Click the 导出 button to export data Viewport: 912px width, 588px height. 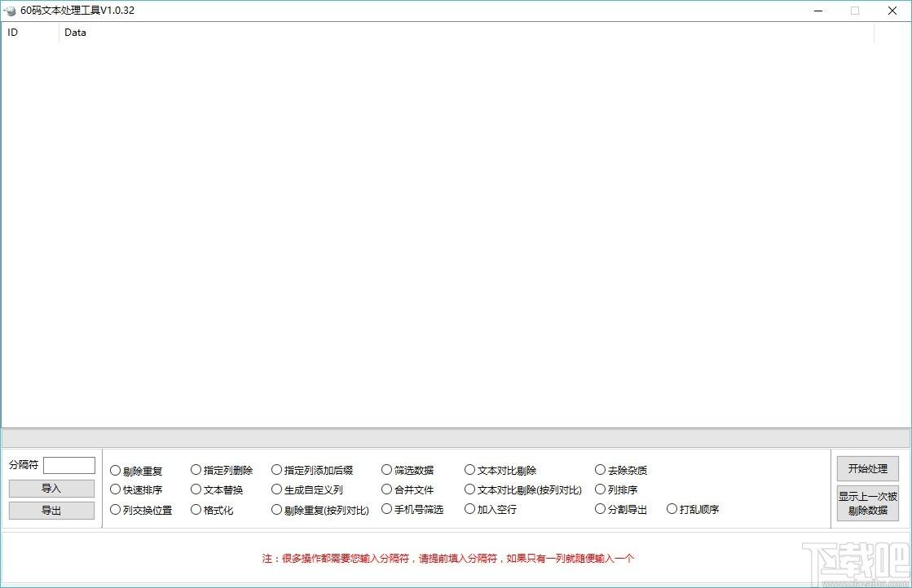coord(51,510)
